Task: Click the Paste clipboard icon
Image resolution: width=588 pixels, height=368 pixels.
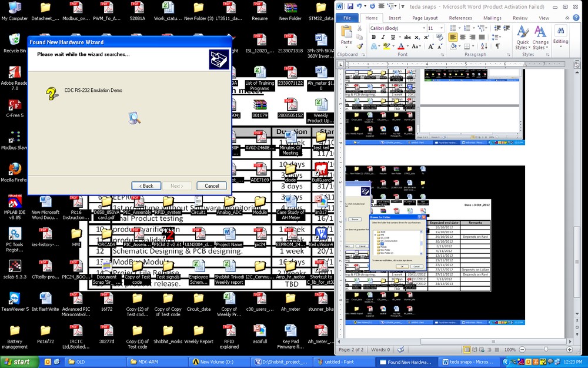Action: click(x=346, y=32)
